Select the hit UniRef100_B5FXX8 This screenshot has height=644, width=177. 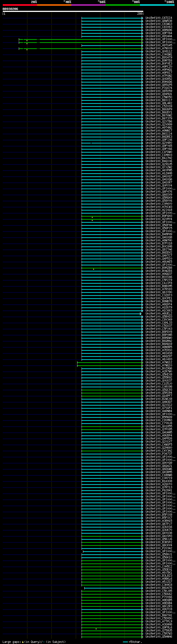click(x=159, y=515)
